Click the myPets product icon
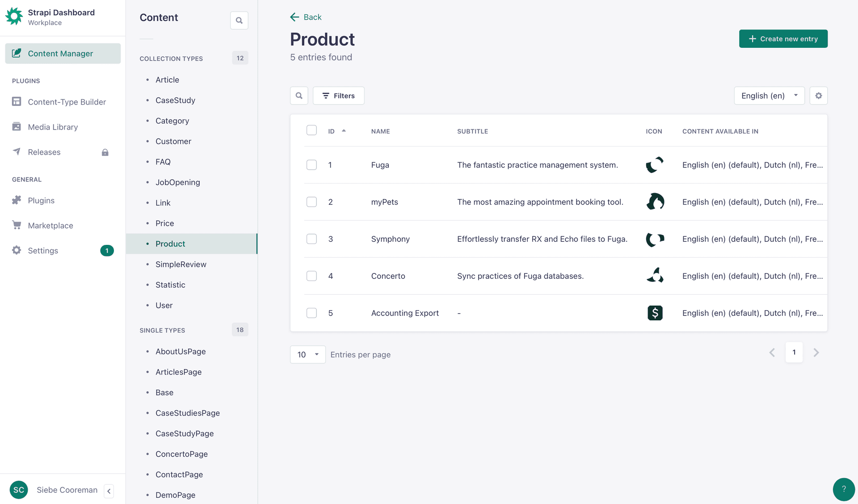The image size is (858, 504). point(655,202)
